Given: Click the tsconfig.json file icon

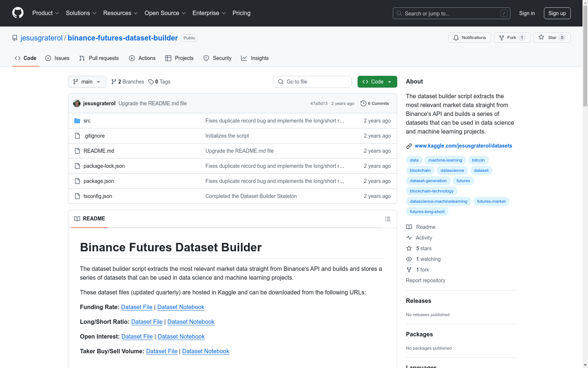Looking at the screenshot, I should [x=77, y=196].
